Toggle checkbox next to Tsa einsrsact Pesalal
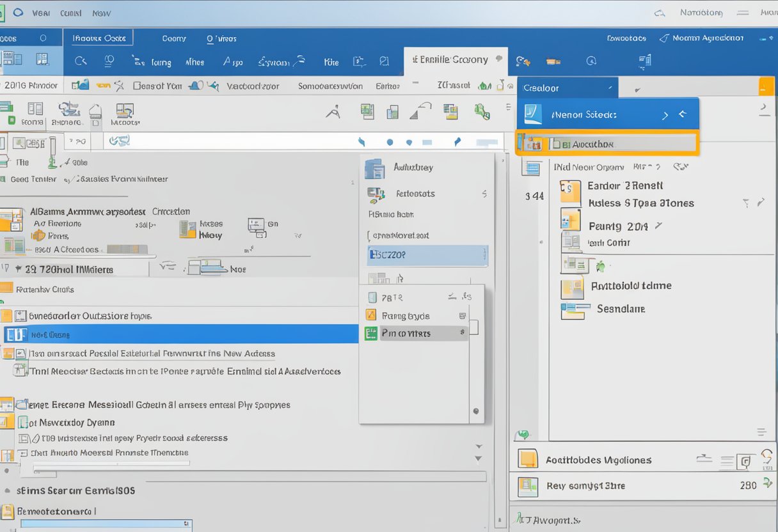This screenshot has height=532, width=778. pos(20,354)
